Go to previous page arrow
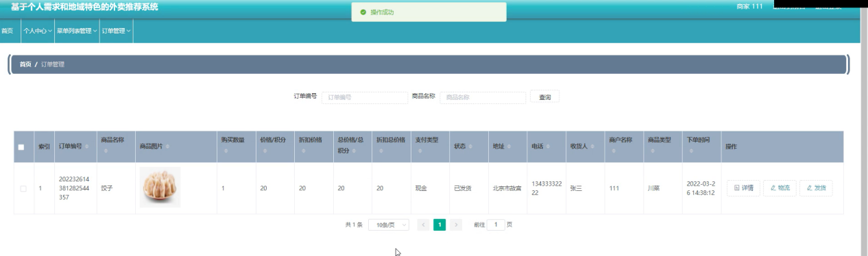Image resolution: width=868 pixels, height=256 pixels. click(423, 225)
